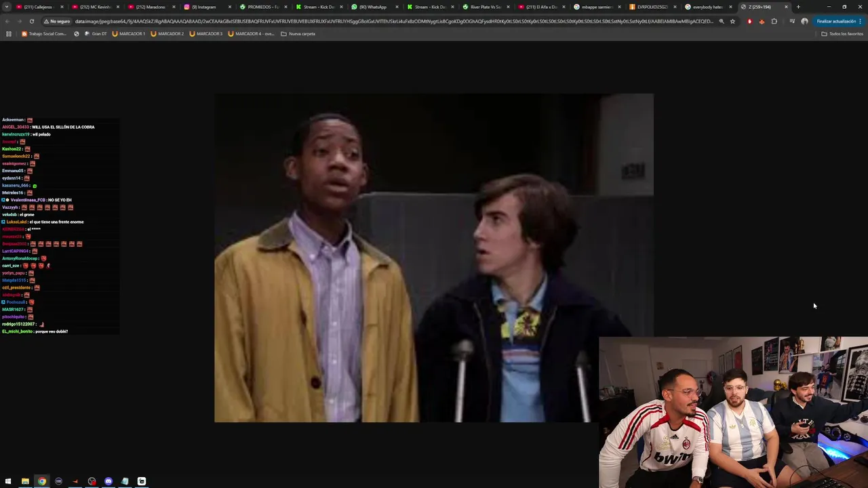Close the Callejeros tab
The width and height of the screenshot is (868, 488).
tap(62, 7)
